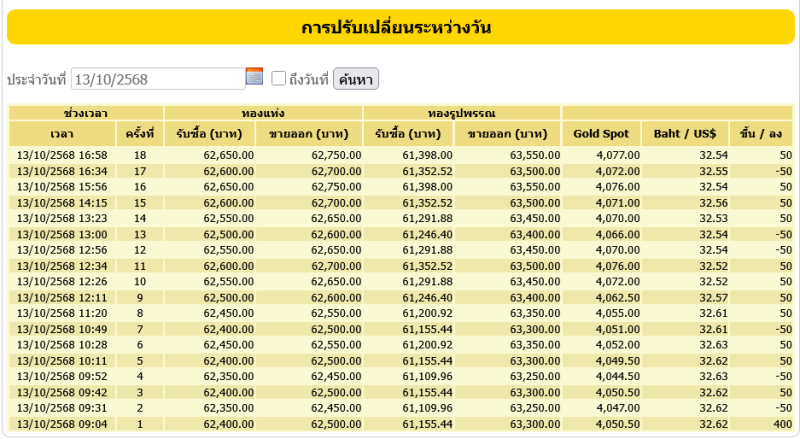Enable the ถึงวันที่ checkbox
Image resolution: width=800 pixels, height=439 pixels.
279,78
